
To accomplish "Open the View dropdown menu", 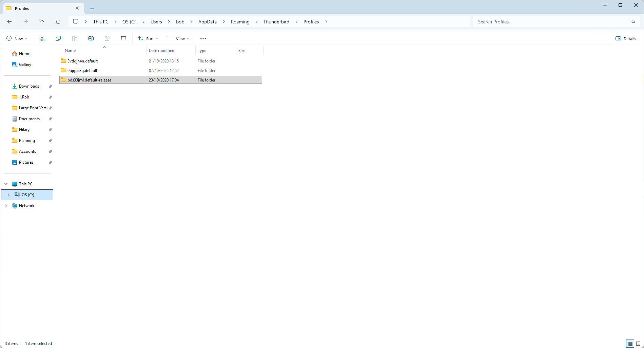I will click(x=178, y=39).
